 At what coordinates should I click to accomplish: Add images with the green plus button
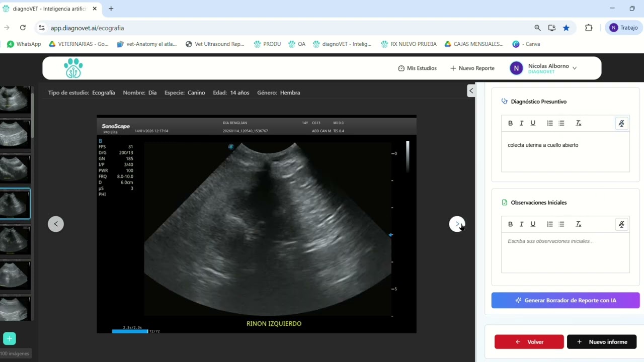9,338
